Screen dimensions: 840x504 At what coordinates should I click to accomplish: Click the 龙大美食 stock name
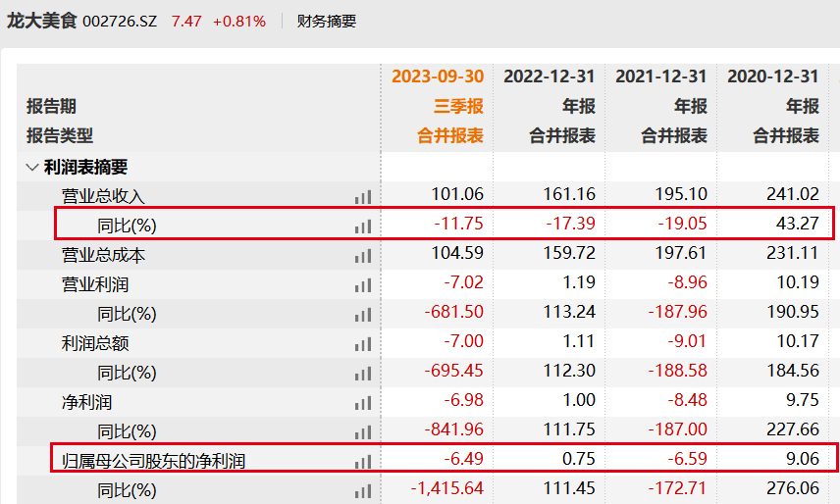coord(41,21)
